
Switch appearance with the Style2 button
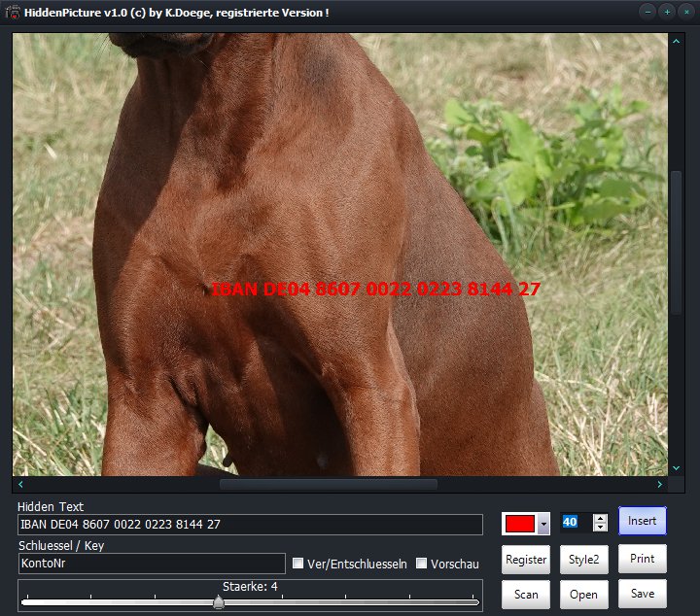(583, 560)
